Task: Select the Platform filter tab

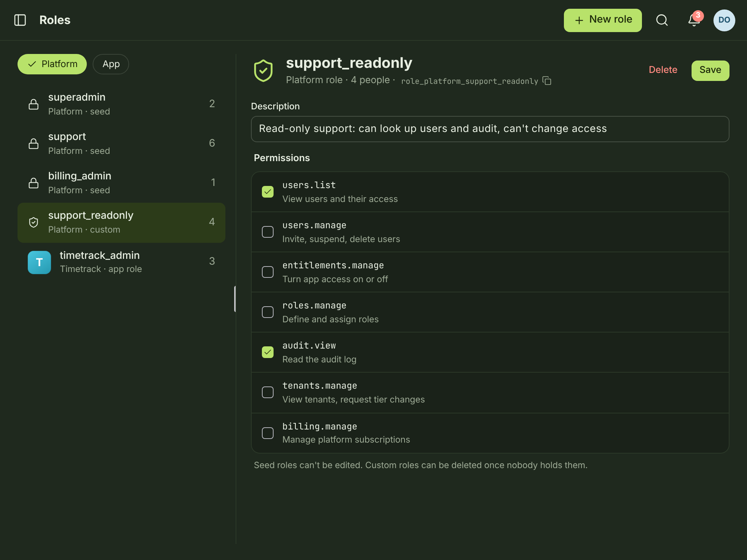Action: click(x=52, y=64)
